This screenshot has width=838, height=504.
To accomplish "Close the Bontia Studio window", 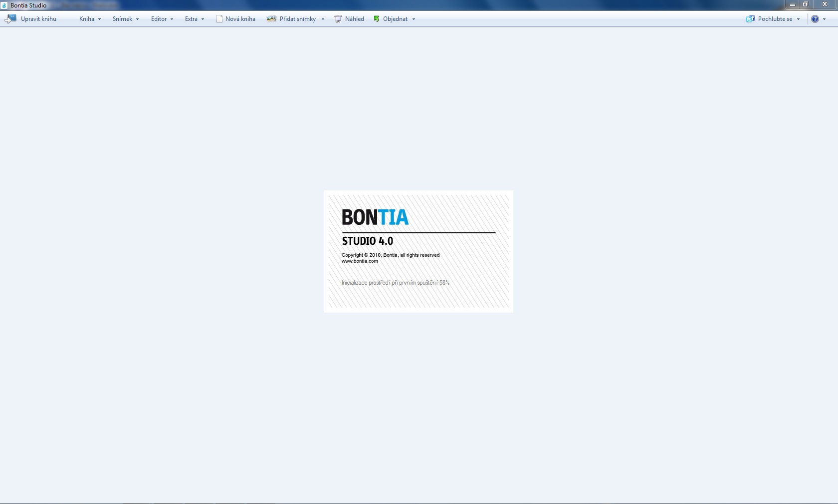I will point(825,4).
